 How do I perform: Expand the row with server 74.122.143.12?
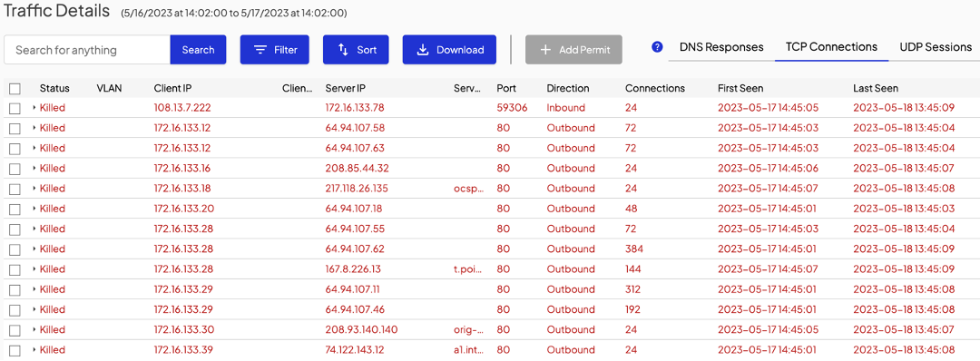click(x=34, y=350)
